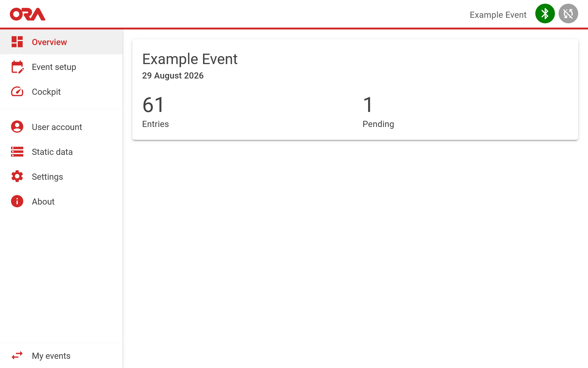
Task: Click the Cockpit gauge icon
Action: (17, 91)
